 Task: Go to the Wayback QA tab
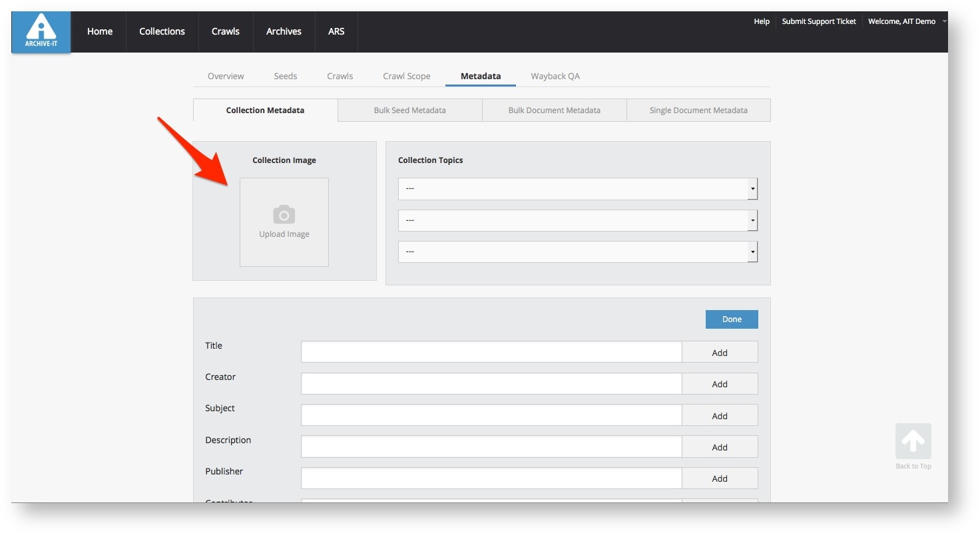pyautogui.click(x=555, y=76)
